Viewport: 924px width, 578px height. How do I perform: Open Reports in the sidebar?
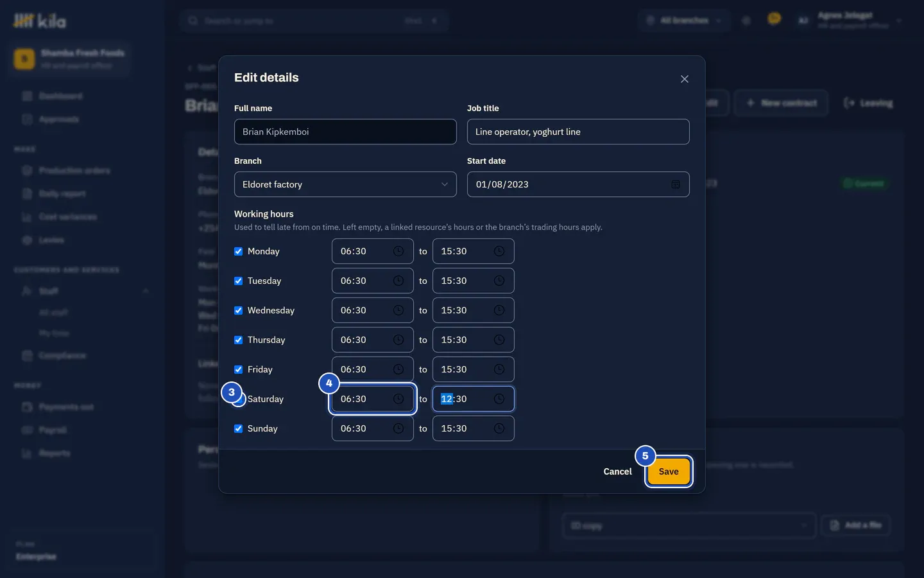[55, 453]
